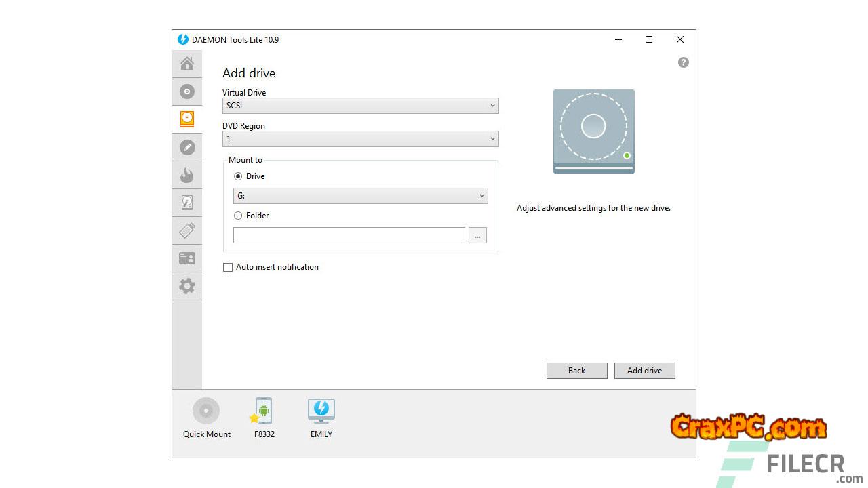Open the DVD Region dropdown
Image resolution: width=868 pixels, height=488 pixels.
click(360, 139)
